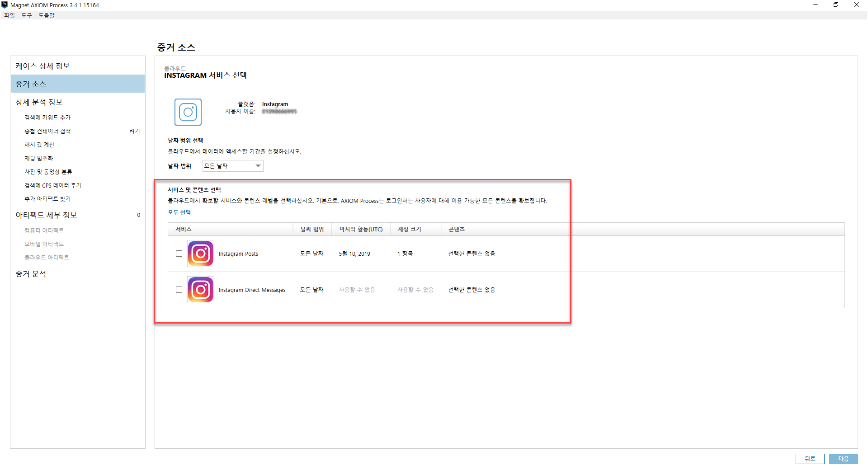
Task: Open the 날짜 범위 dropdown (모든 날짜)
Action: point(233,166)
